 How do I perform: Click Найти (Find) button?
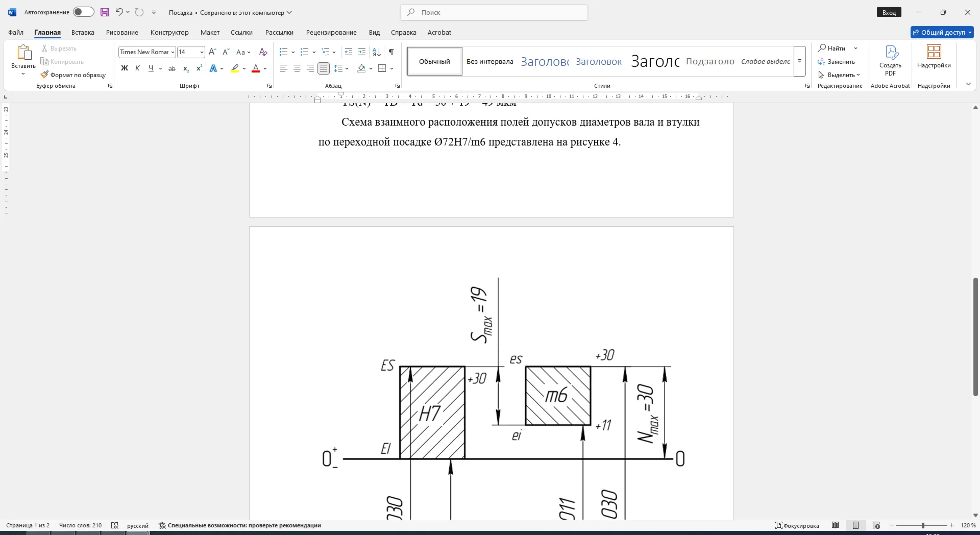pos(832,48)
